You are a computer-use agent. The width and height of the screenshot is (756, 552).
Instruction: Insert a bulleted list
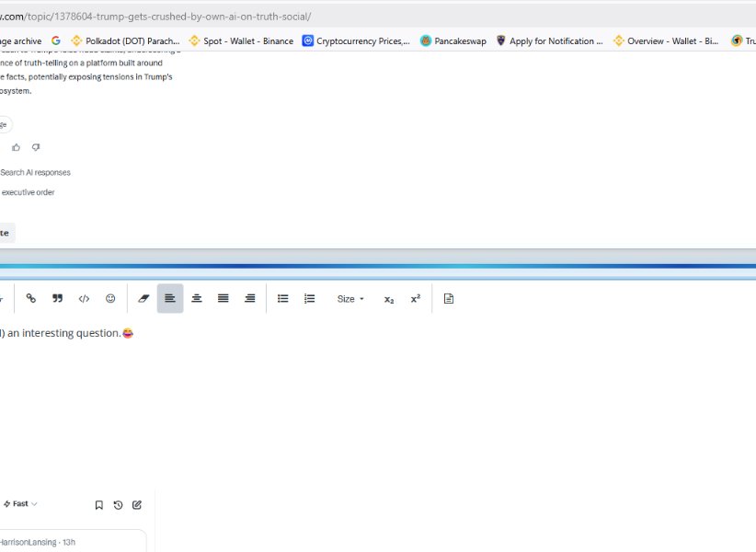point(283,299)
